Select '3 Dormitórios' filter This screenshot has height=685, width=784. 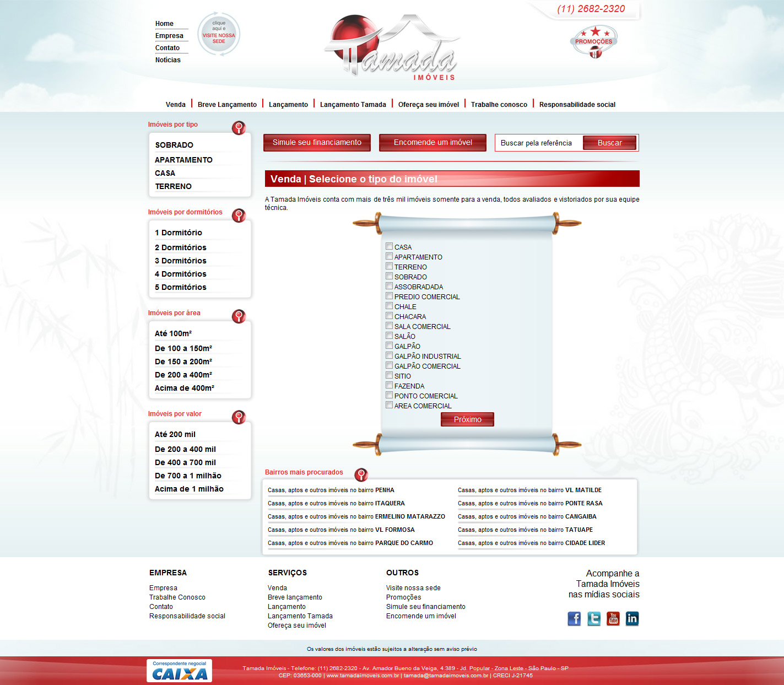point(181,261)
